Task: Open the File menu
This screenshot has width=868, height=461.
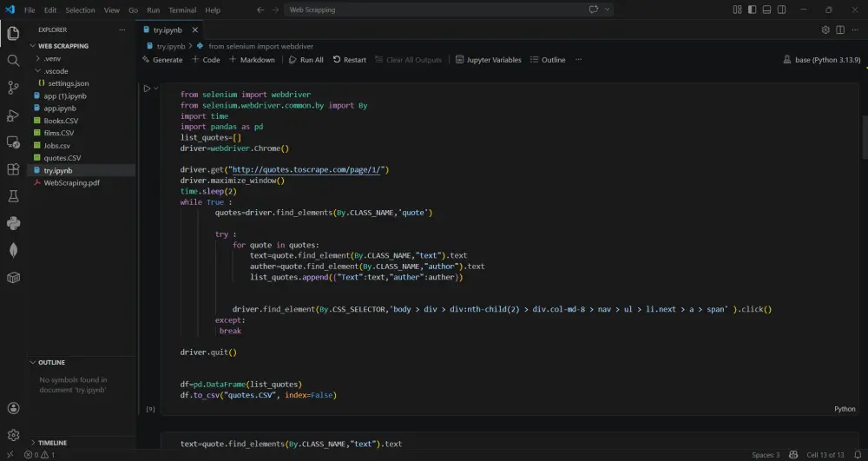Action: (30, 10)
